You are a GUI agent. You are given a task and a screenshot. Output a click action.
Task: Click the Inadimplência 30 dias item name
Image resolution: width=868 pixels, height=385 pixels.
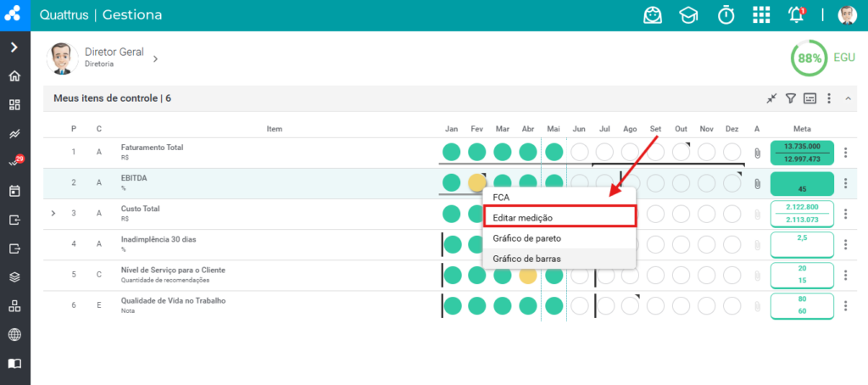[x=159, y=240]
